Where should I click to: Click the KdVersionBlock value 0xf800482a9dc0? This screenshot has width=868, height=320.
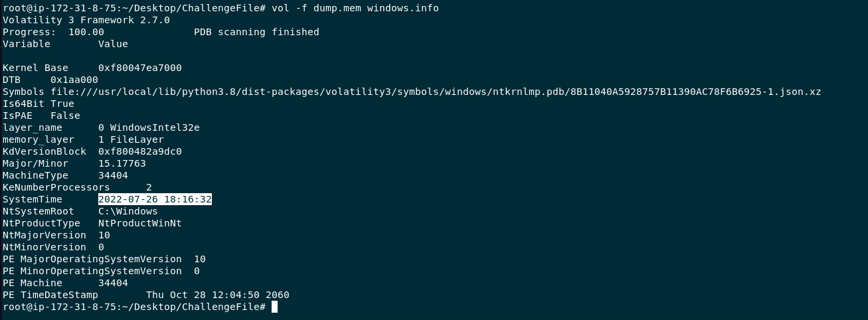click(140, 151)
